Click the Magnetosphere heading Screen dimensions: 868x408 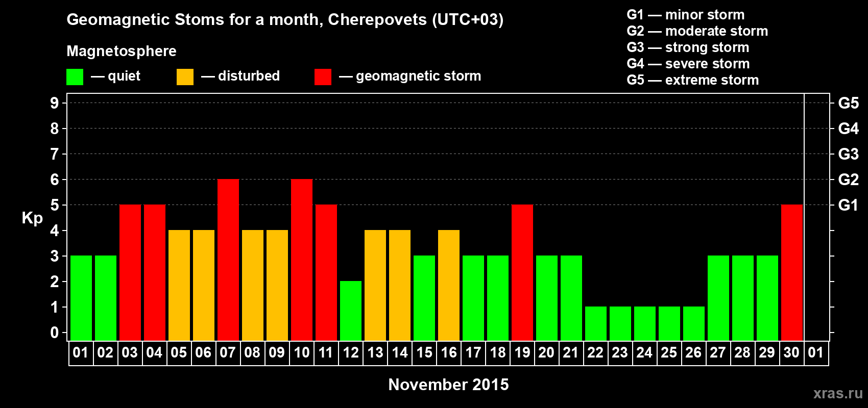[x=122, y=51]
